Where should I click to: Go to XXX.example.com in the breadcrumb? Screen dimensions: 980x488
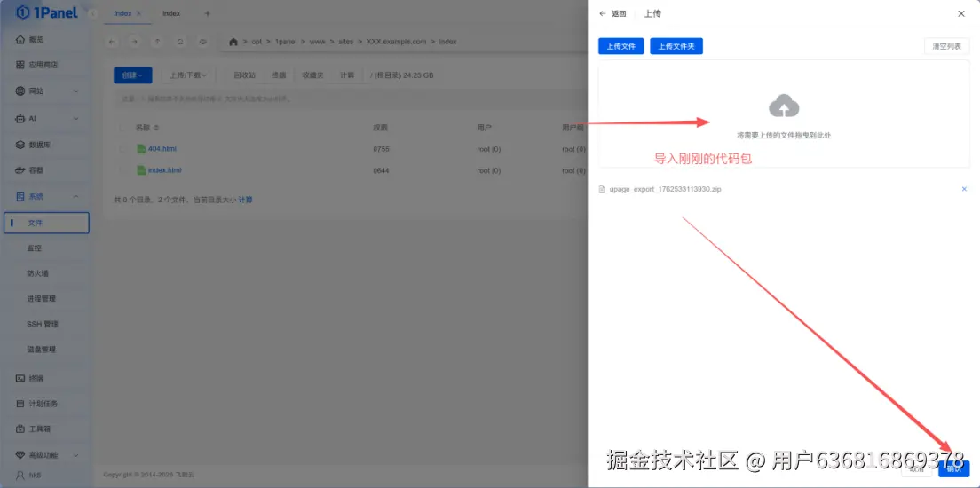click(x=396, y=42)
